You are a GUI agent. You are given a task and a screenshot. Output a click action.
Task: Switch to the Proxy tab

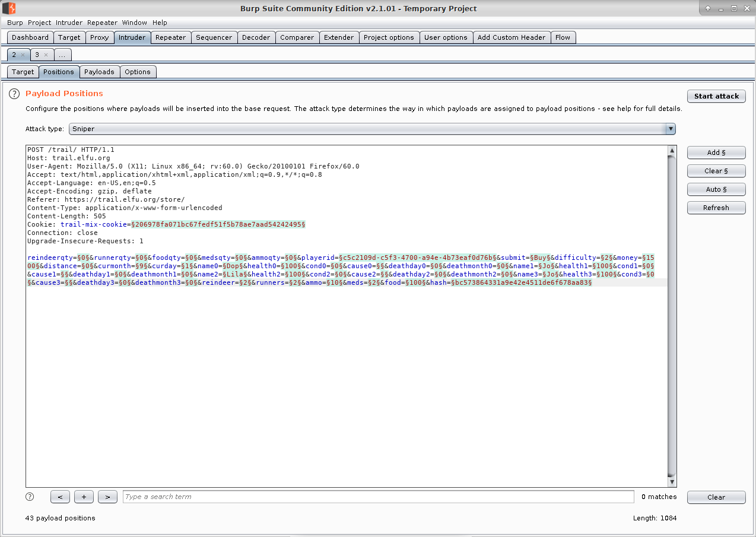[100, 37]
